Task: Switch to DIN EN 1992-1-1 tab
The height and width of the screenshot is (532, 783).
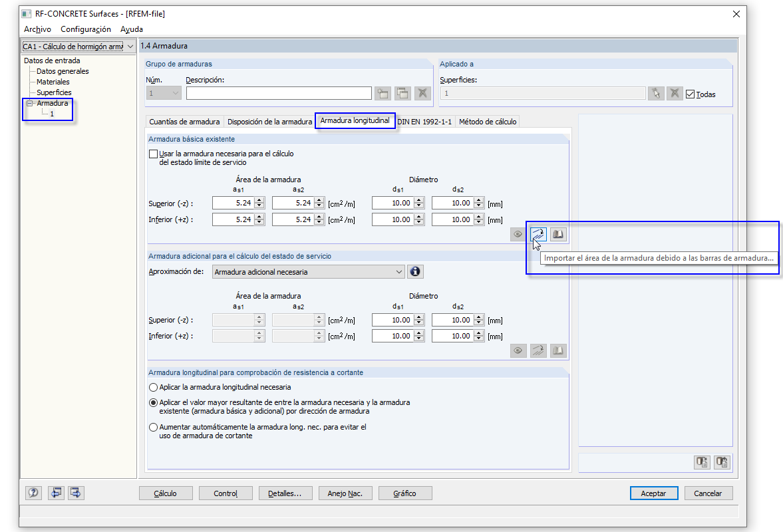Action: coord(424,122)
